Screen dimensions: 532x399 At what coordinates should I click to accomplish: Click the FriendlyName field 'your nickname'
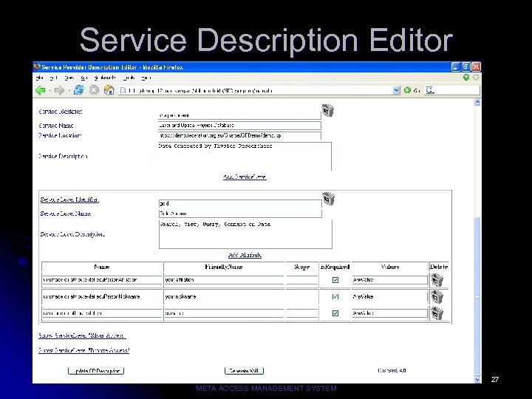[x=224, y=296]
